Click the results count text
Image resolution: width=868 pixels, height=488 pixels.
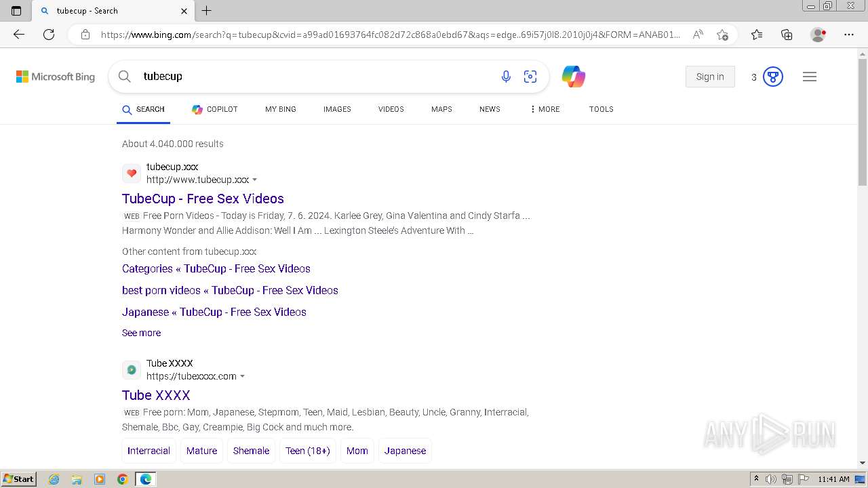173,144
